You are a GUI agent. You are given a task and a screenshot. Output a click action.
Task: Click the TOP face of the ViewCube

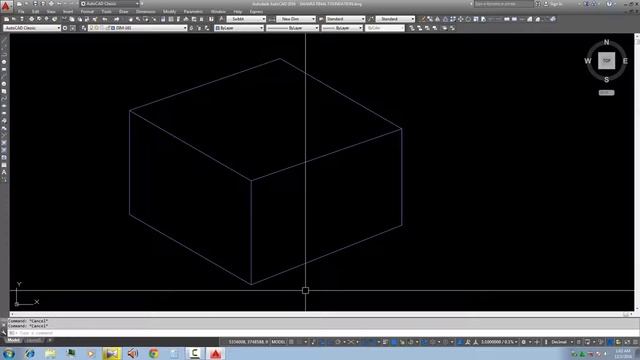tap(607, 61)
